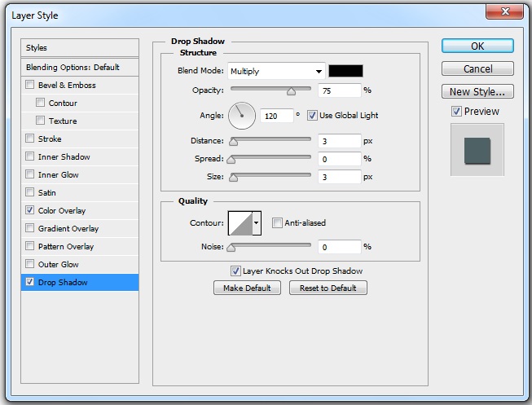
Task: Tick the Contour sub-option checkbox
Action: point(40,102)
